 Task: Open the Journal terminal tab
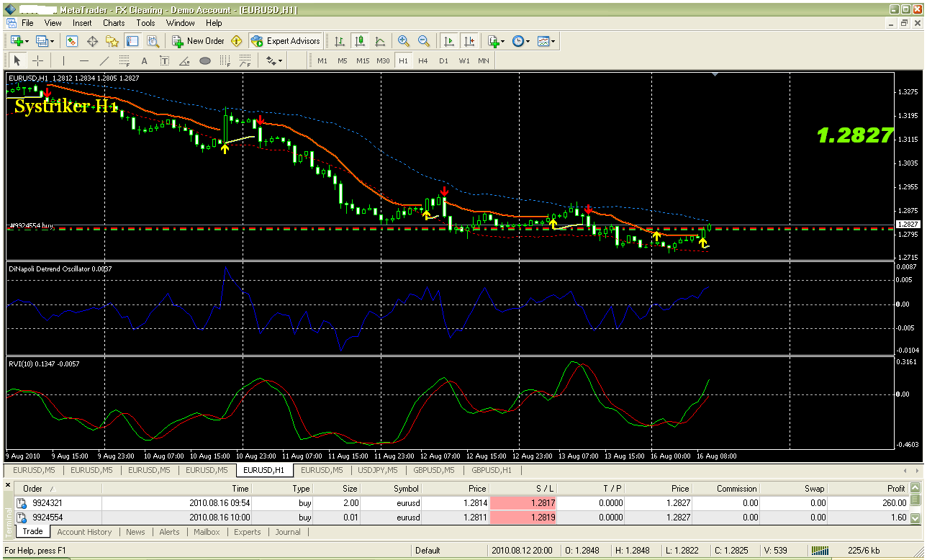[x=288, y=532]
